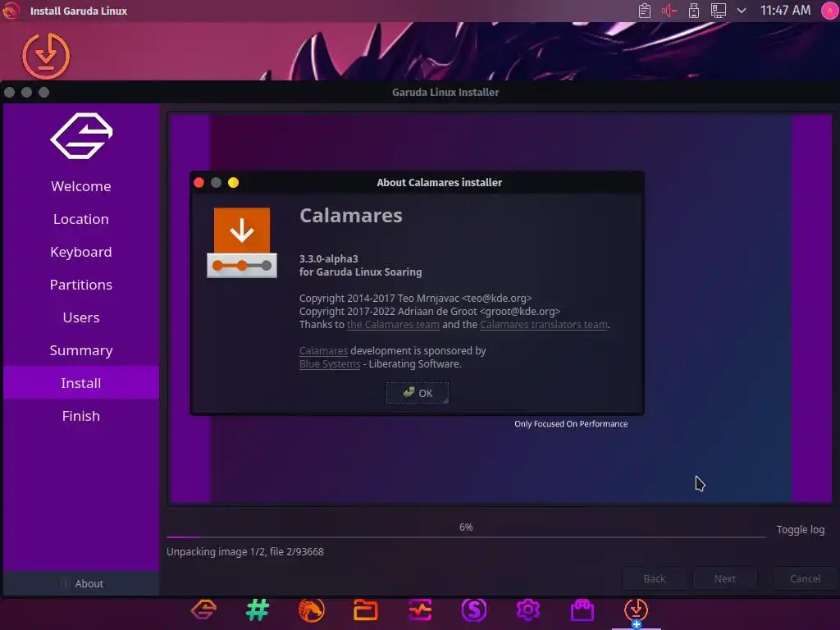Screen dimensions: 840x630
Task: Click the pink user avatar in top panel
Action: [x=830, y=11]
